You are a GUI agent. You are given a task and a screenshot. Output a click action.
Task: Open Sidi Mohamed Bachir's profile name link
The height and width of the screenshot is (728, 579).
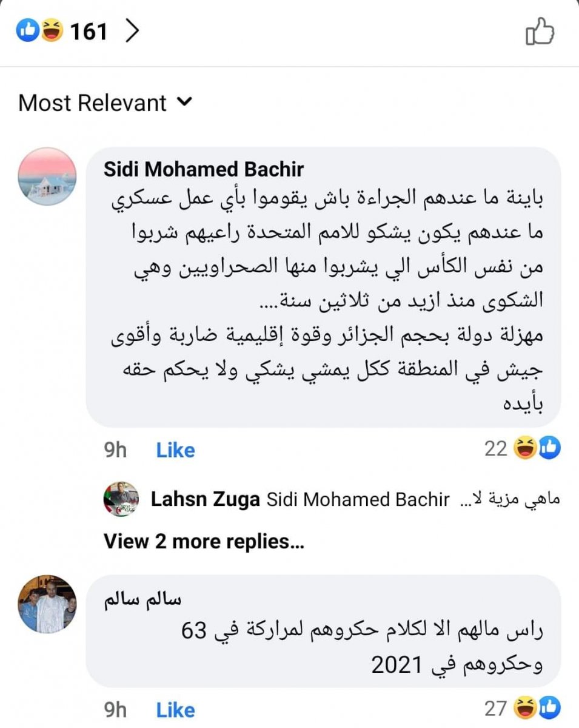[204, 169]
